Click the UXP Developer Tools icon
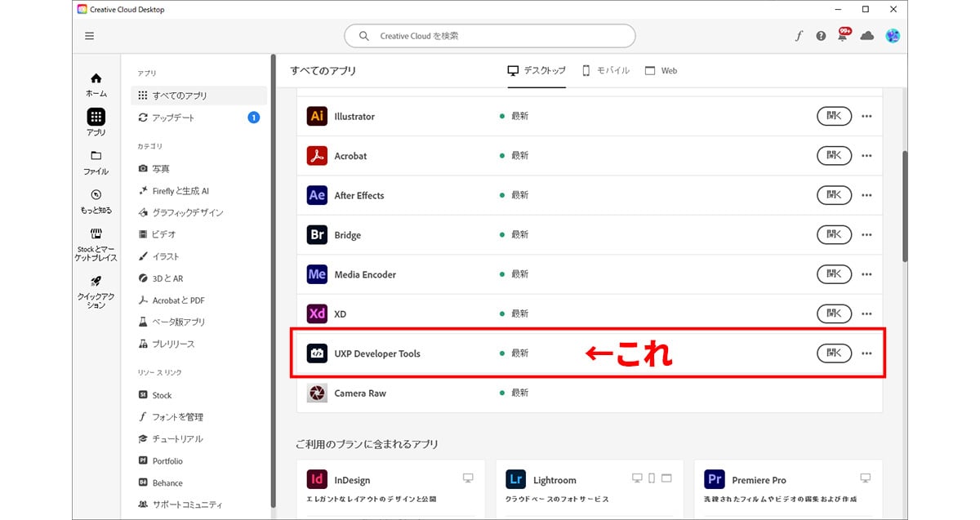Image resolution: width=980 pixels, height=520 pixels. pyautogui.click(x=317, y=353)
